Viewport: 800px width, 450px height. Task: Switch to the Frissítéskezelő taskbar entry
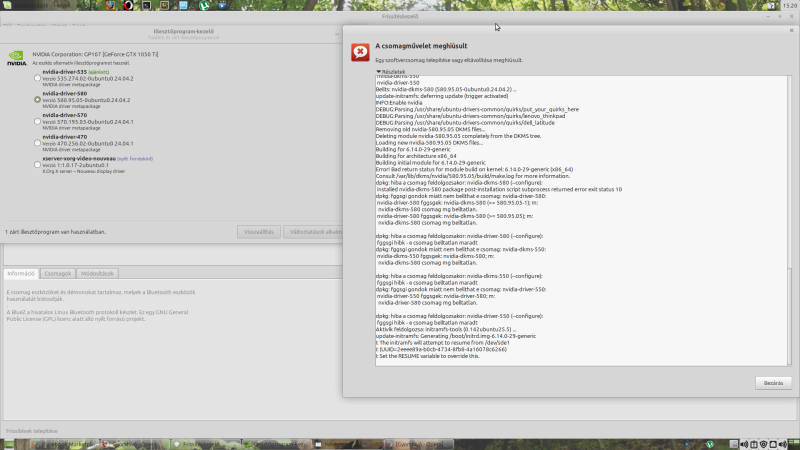[x=205, y=444]
